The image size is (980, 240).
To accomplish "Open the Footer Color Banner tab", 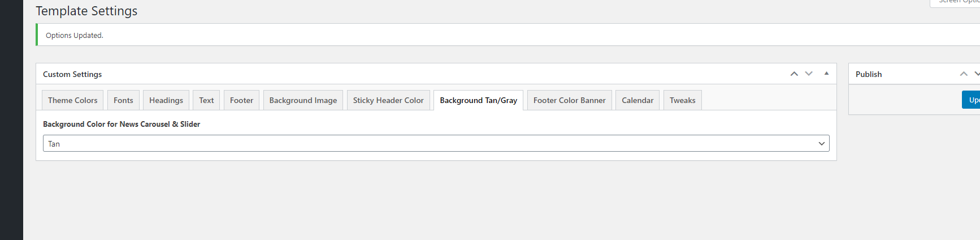I will point(569,100).
